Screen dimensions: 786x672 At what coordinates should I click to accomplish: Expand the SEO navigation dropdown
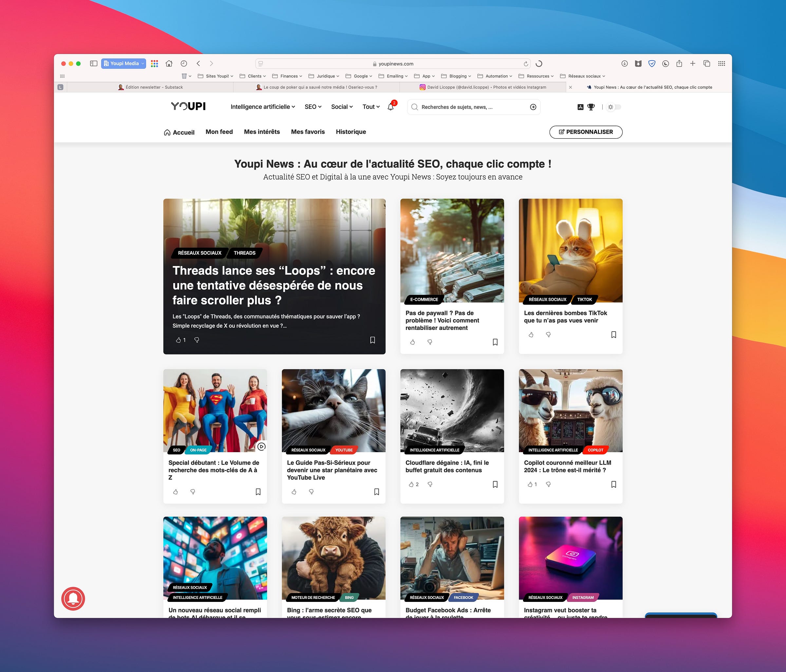click(313, 107)
